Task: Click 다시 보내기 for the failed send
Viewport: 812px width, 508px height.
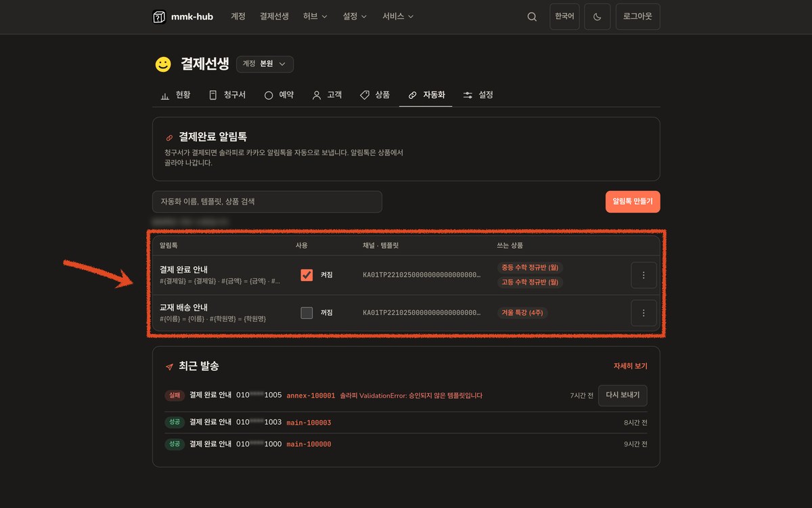Action: pos(623,395)
